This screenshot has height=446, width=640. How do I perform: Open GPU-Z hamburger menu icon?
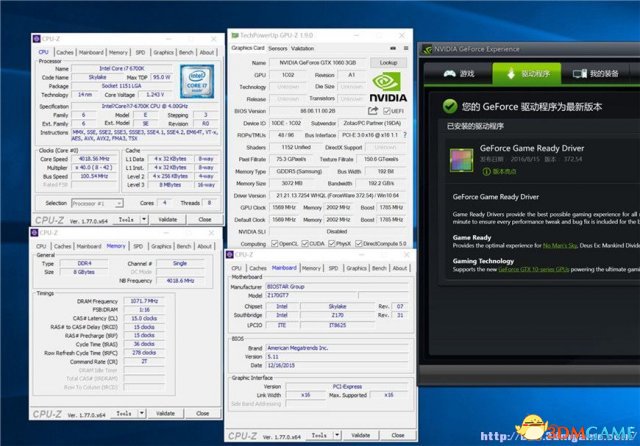click(x=406, y=48)
